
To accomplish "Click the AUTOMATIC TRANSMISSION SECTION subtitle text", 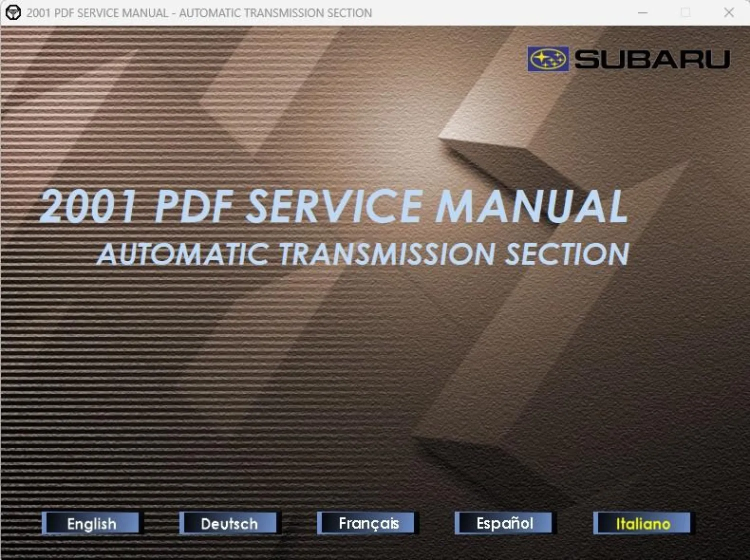I will tap(363, 254).
